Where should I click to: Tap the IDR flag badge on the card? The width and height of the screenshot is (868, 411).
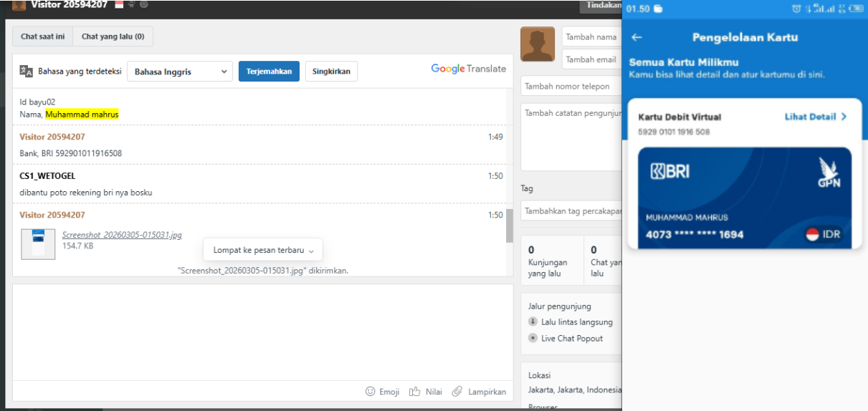tap(823, 234)
